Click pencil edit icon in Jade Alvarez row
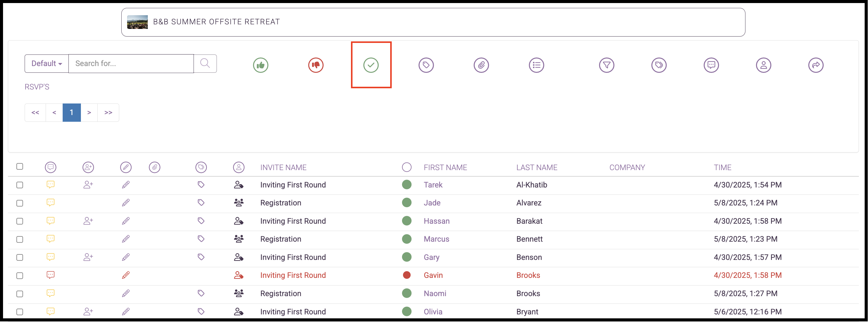868x322 pixels. coord(126,203)
